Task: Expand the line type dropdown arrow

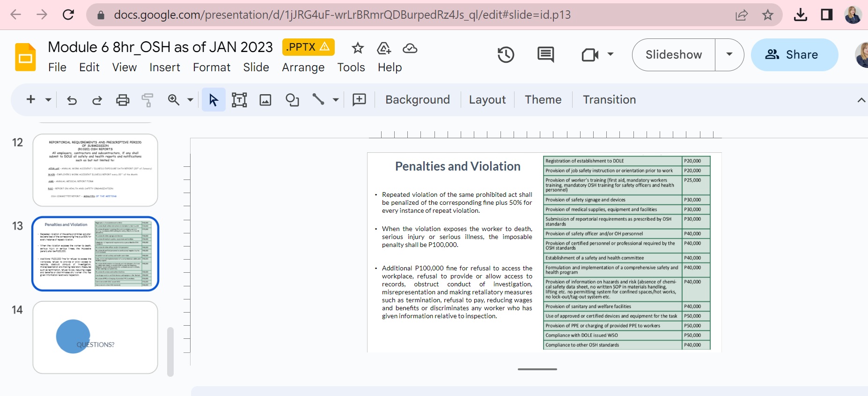Action: (x=336, y=99)
